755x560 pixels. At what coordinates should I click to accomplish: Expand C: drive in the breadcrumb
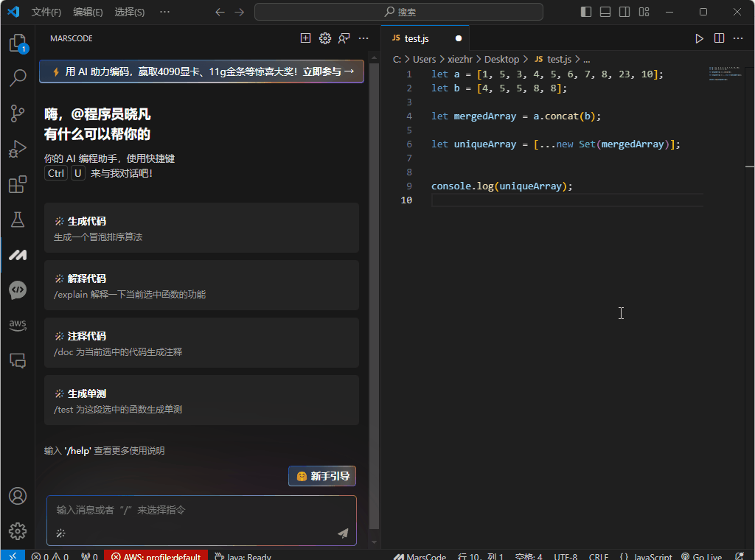(397, 60)
